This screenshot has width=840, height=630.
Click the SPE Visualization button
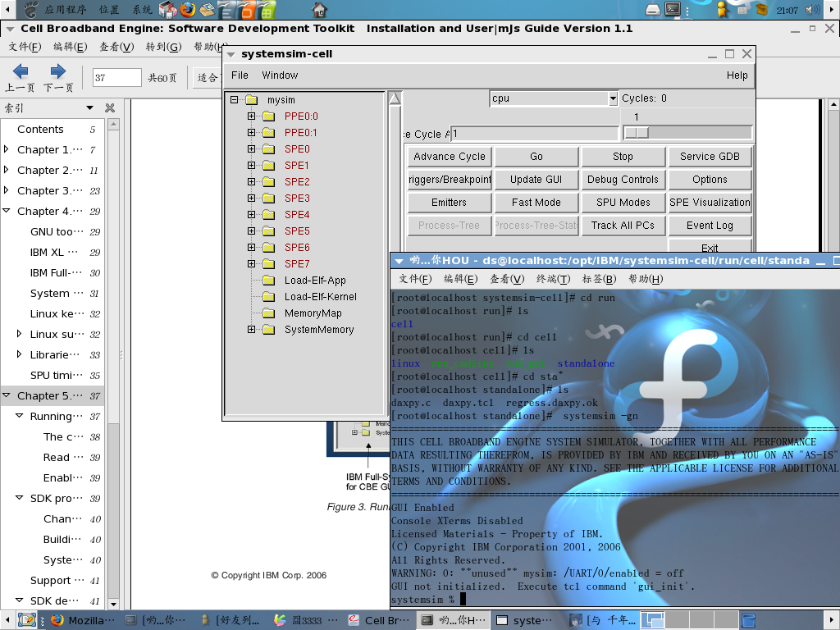pos(710,203)
